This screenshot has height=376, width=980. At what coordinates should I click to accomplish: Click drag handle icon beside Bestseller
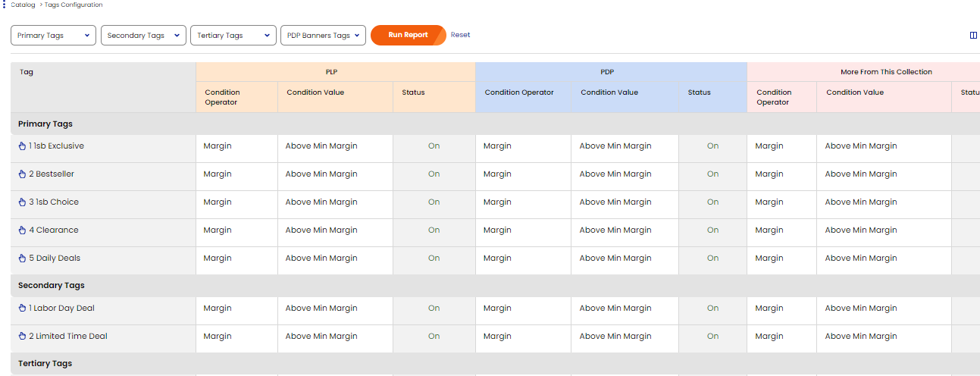[23, 174]
